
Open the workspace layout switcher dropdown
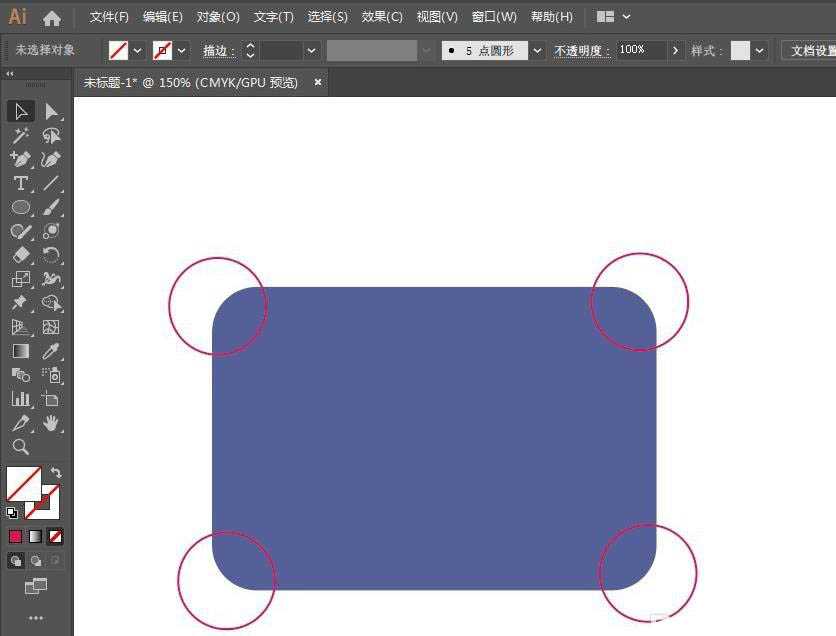pos(626,17)
